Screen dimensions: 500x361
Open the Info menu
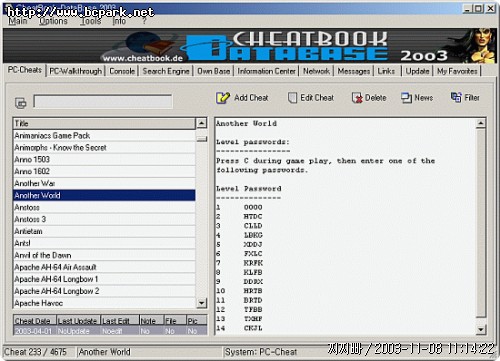pyautogui.click(x=119, y=21)
